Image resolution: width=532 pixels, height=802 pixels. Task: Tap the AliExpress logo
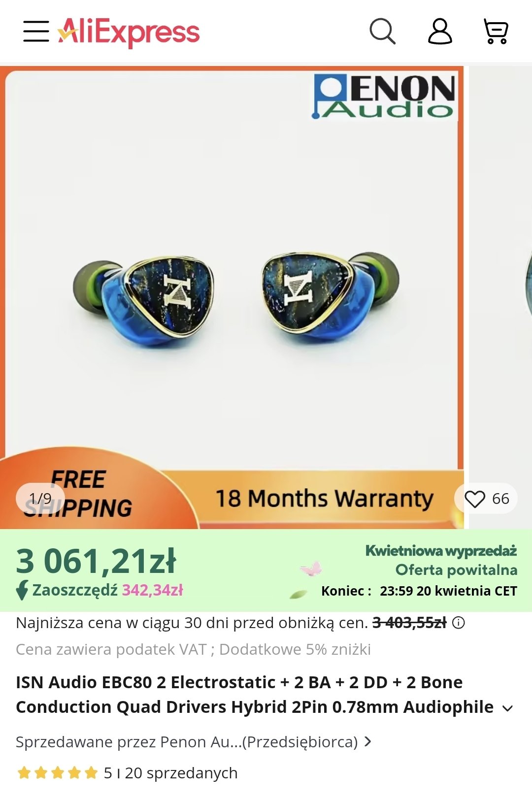129,32
